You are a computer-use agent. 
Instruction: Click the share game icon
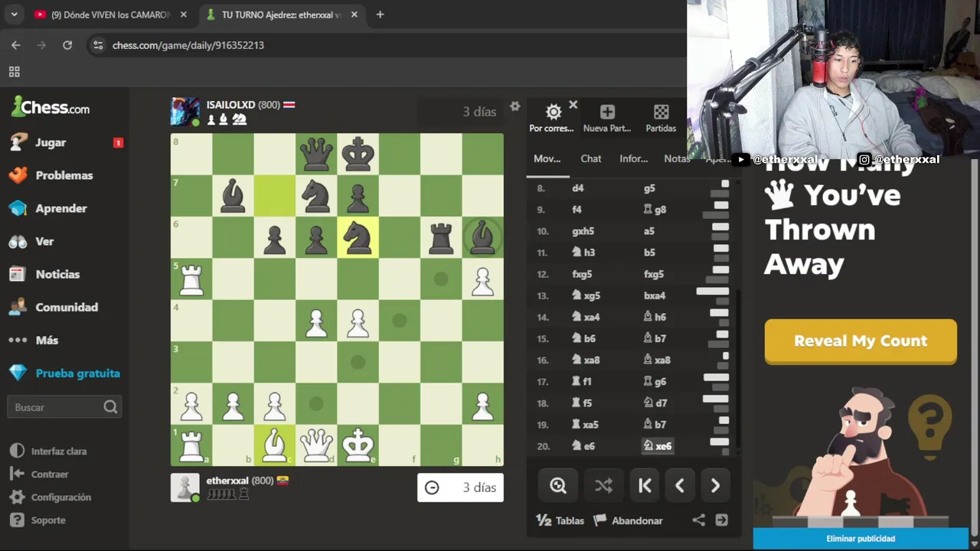(x=698, y=520)
